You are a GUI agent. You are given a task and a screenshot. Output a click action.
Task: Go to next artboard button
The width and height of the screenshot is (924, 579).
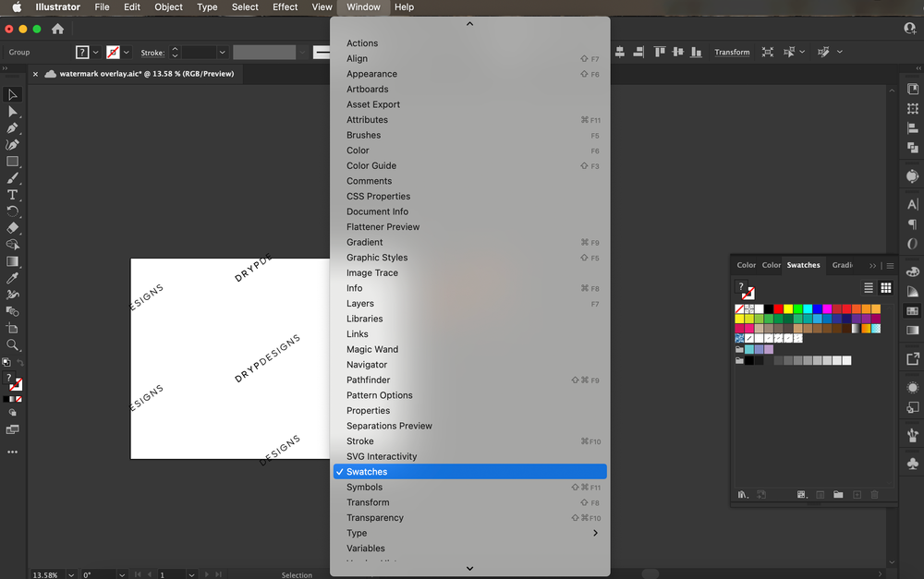click(x=207, y=575)
